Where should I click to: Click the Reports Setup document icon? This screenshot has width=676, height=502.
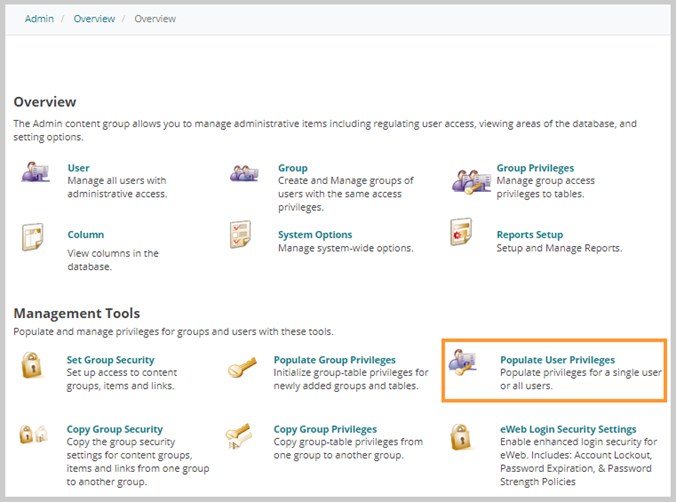click(461, 232)
